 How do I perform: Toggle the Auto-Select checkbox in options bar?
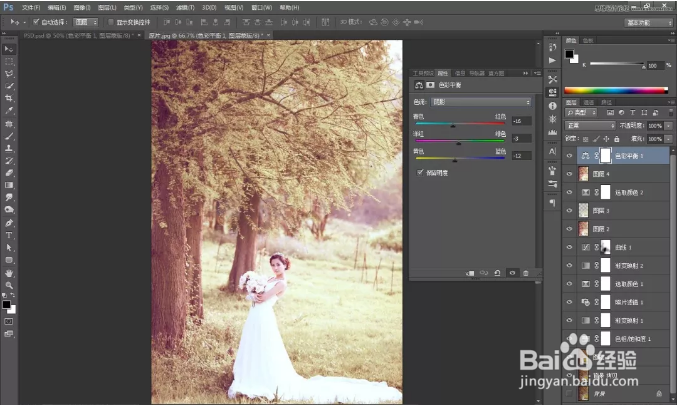point(36,22)
